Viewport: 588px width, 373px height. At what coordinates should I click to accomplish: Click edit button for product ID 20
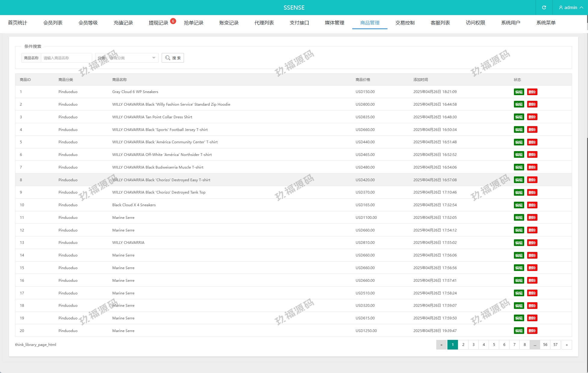click(x=518, y=331)
